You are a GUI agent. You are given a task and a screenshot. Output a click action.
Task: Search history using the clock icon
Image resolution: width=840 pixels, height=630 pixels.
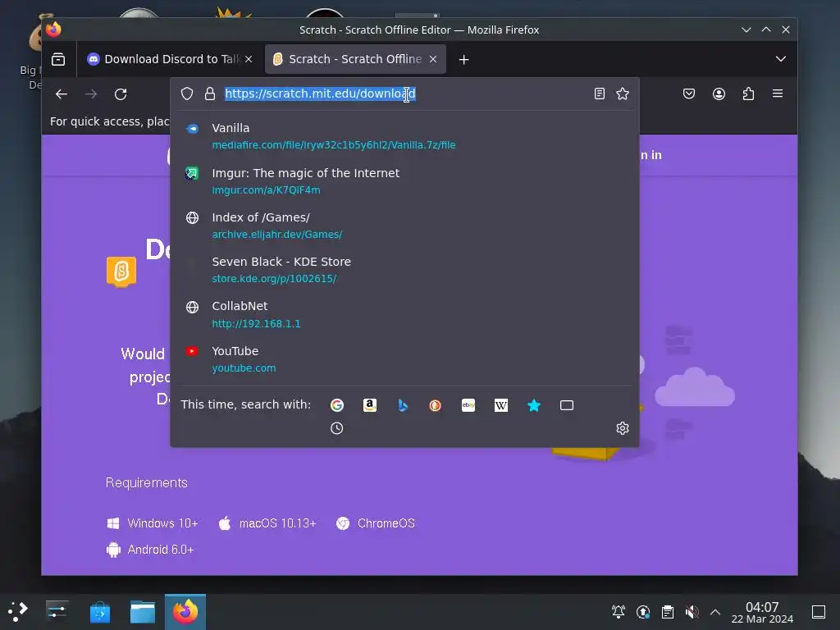pyautogui.click(x=337, y=428)
